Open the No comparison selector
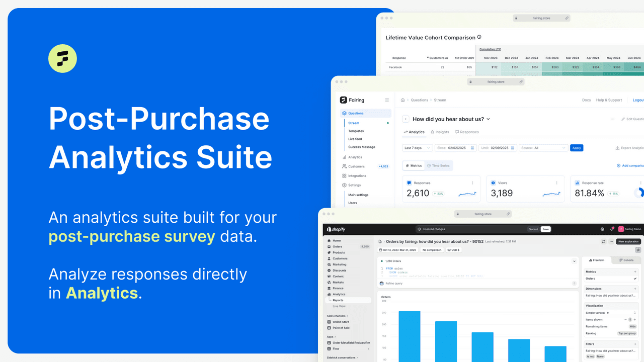This screenshot has height=362, width=644. (x=432, y=250)
